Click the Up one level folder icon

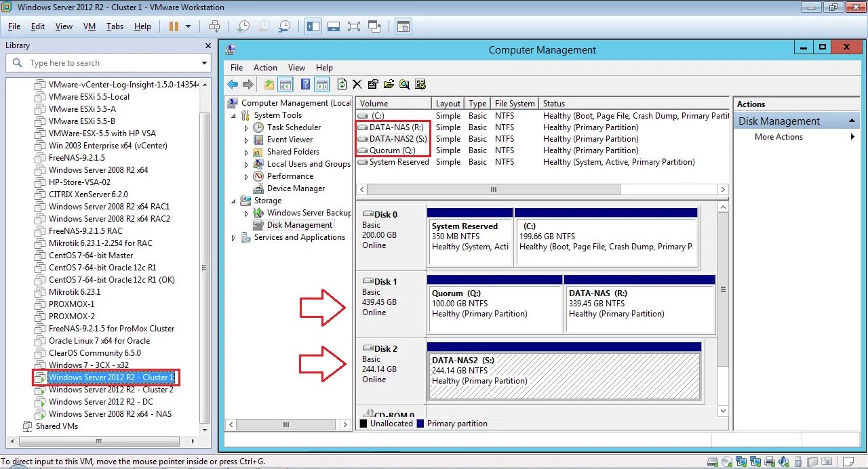pos(269,84)
